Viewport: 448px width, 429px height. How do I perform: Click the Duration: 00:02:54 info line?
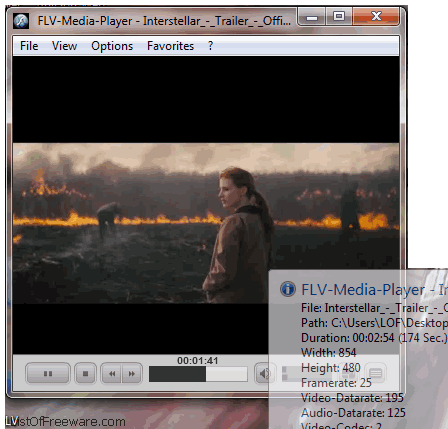coord(374,338)
